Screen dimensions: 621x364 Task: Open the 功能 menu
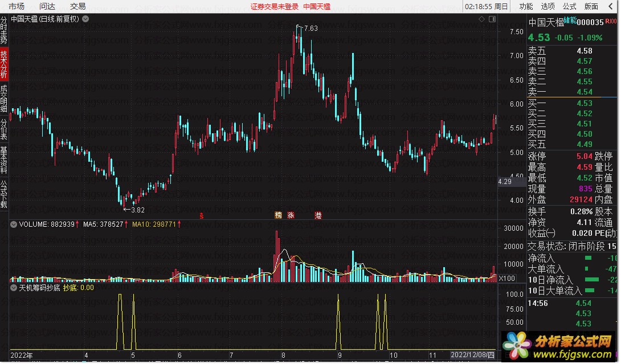[x=526, y=6]
